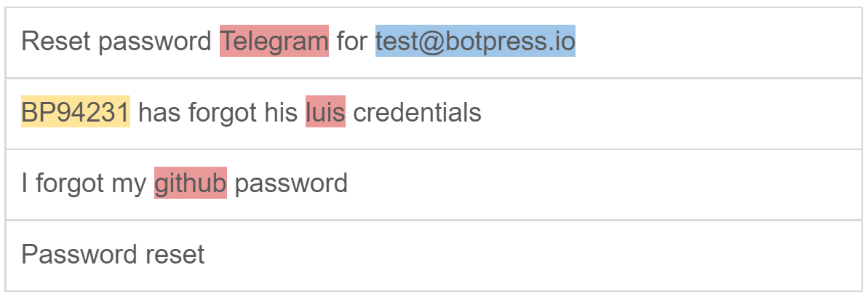Image resolution: width=868 pixels, height=297 pixels.
Task: Click the word "for" before the email
Action: [352, 41]
